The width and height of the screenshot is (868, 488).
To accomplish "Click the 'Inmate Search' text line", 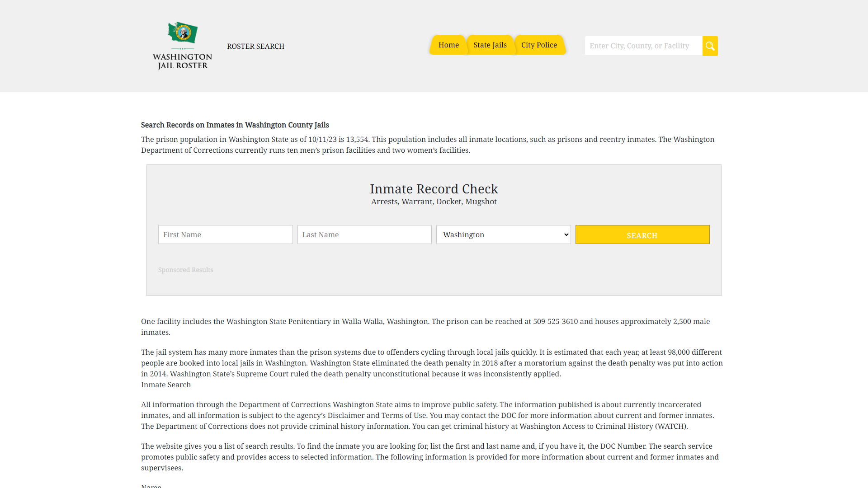I will (166, 385).
